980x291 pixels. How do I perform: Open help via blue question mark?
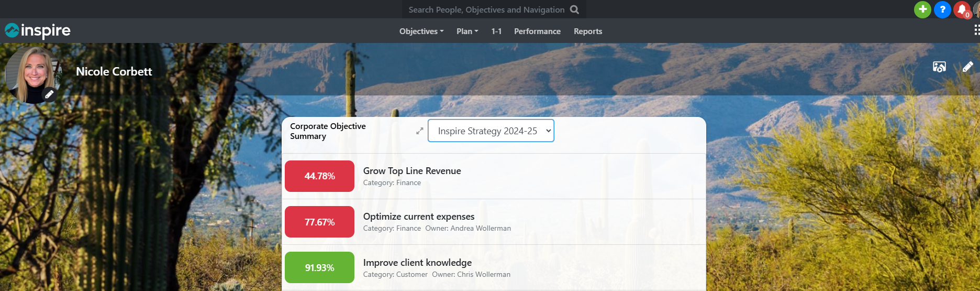(942, 9)
